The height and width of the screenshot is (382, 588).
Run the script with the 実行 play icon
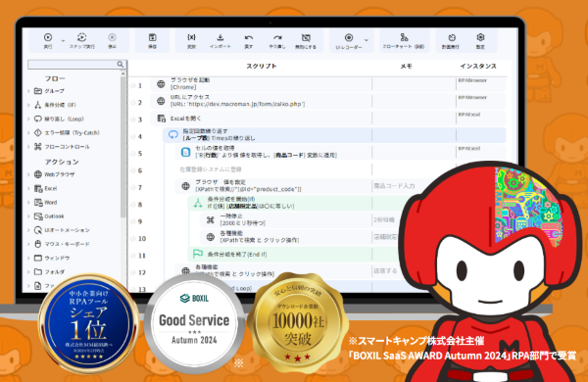point(48,37)
